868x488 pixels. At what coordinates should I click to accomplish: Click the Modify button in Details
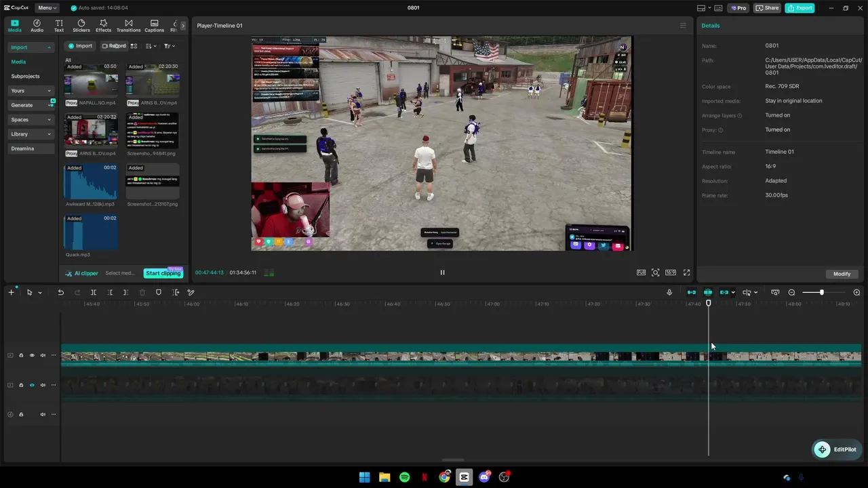click(x=842, y=274)
